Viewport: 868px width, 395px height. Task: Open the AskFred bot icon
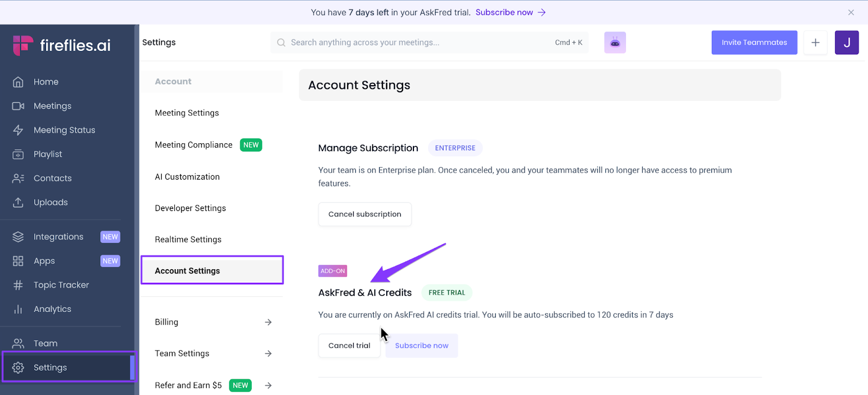pos(615,42)
